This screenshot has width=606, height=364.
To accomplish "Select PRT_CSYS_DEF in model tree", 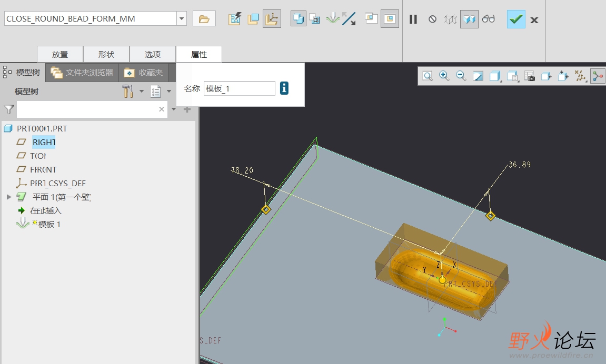I will [x=58, y=184].
